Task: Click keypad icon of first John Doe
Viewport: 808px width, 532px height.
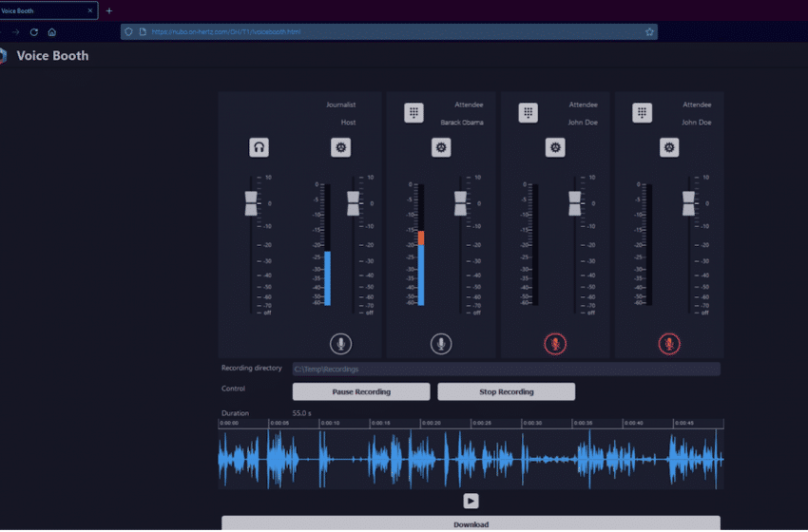Action: click(528, 113)
